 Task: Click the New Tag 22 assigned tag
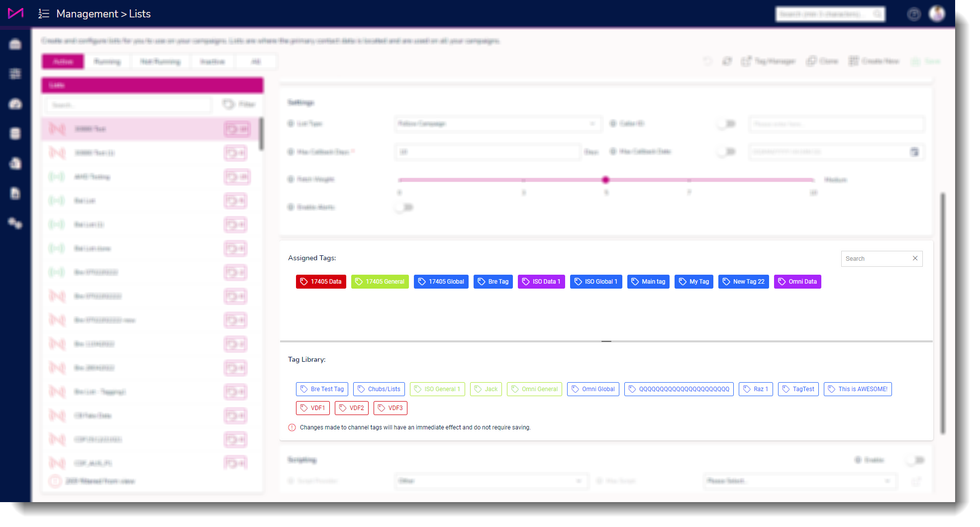tap(744, 282)
